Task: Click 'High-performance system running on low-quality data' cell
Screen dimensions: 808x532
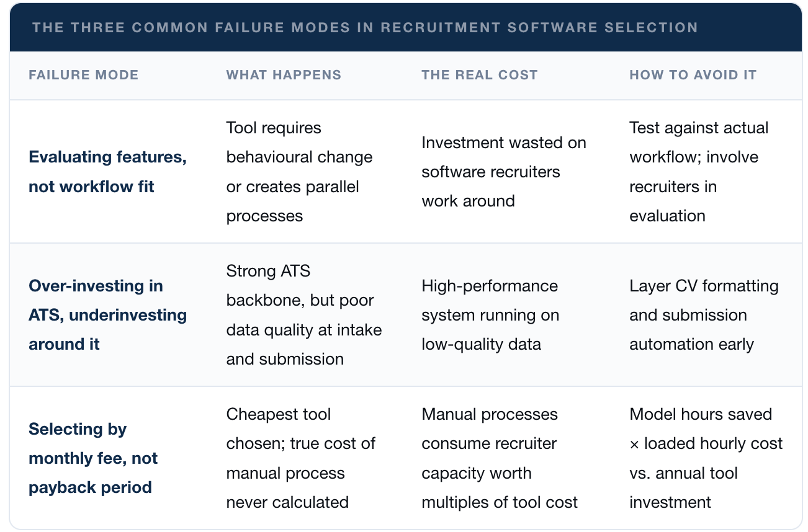Action: (490, 315)
